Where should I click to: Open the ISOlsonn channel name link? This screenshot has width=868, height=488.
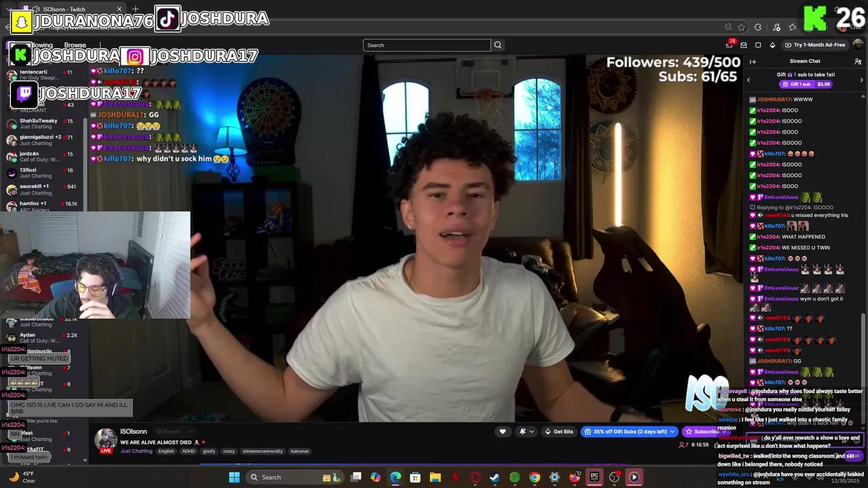point(134,432)
